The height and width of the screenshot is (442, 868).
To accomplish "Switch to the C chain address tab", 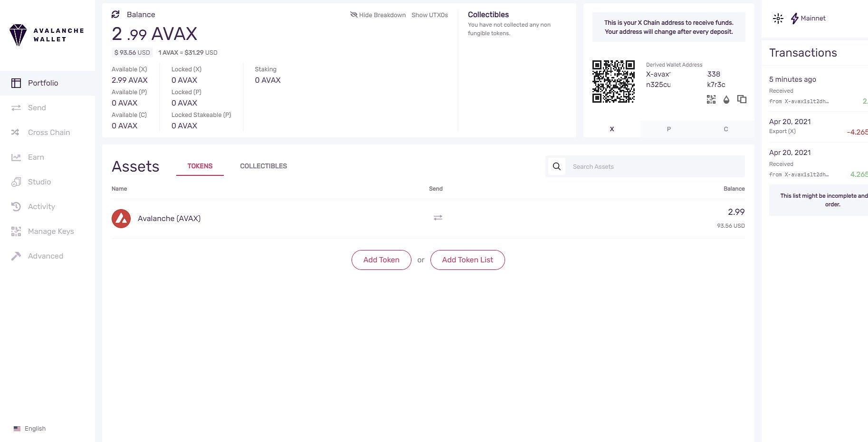I will 726,129.
